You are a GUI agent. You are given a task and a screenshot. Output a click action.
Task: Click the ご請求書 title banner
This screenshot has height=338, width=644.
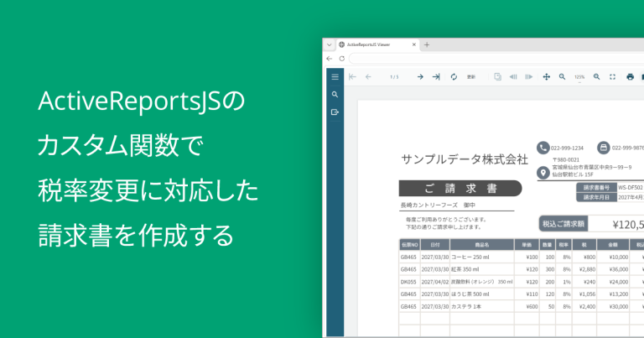tap(460, 189)
